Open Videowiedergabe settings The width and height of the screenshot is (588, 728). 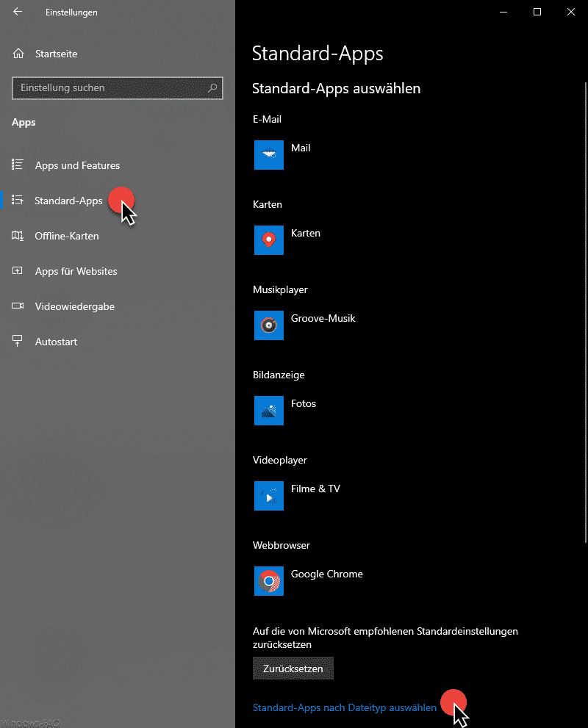[74, 306]
